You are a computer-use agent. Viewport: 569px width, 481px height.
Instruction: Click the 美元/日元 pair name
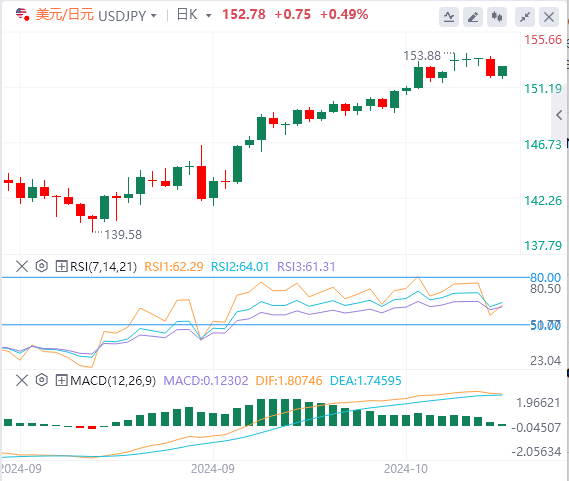click(65, 15)
